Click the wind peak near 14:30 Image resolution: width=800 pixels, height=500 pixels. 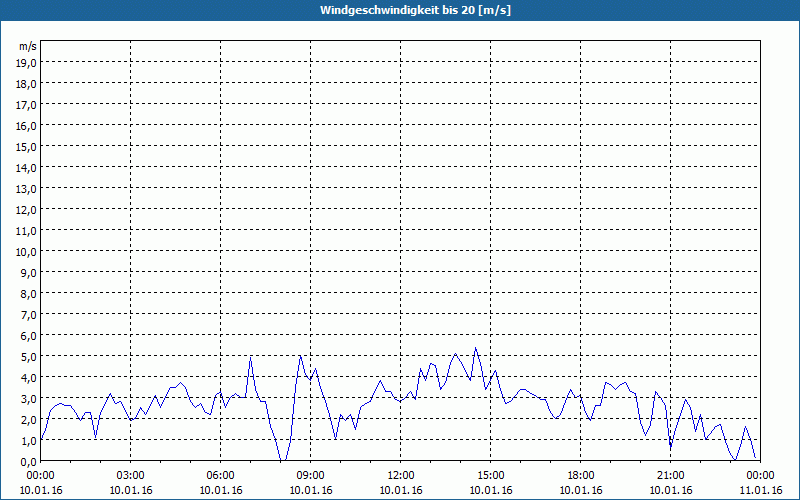[476, 348]
